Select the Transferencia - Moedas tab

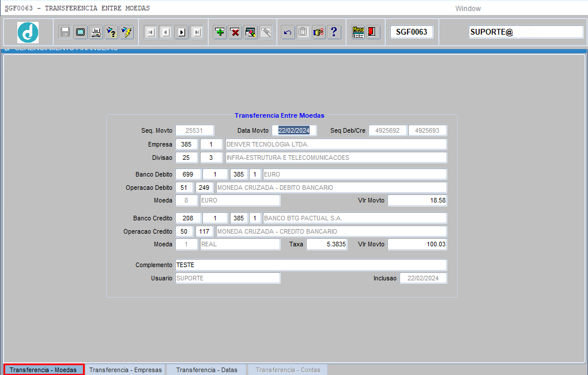pos(43,370)
